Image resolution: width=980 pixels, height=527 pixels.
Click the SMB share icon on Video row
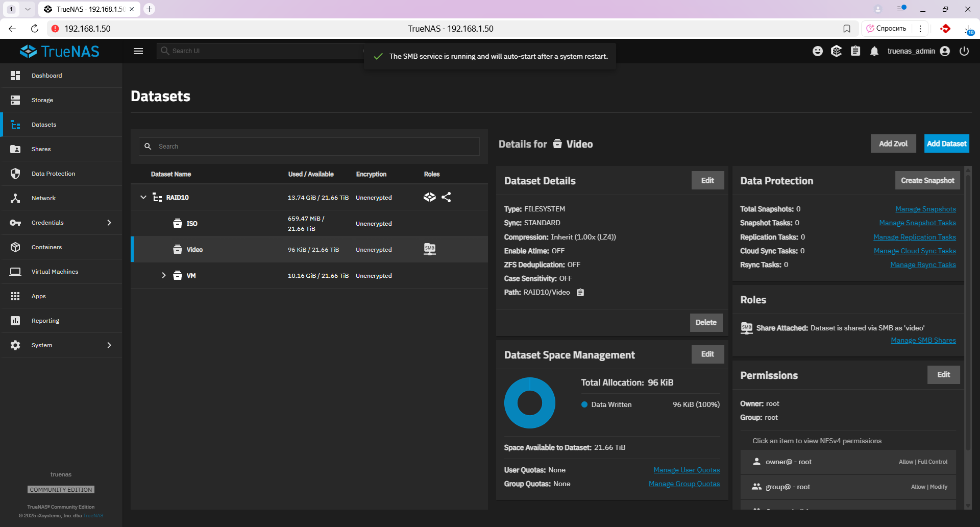pos(430,249)
